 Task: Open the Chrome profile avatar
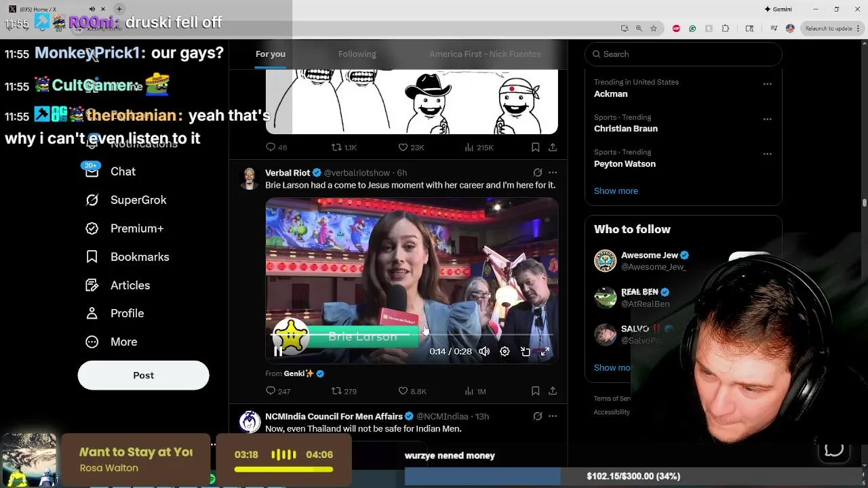pyautogui.click(x=790, y=28)
